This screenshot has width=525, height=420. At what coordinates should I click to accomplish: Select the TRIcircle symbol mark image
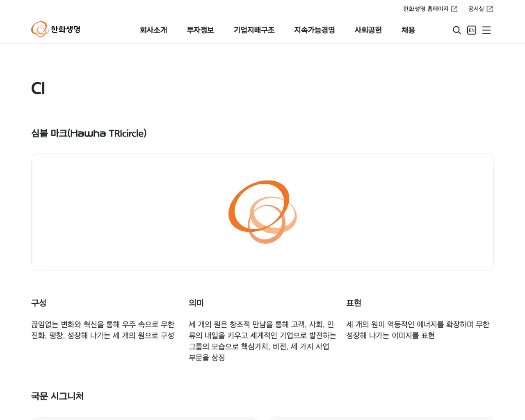(262, 212)
